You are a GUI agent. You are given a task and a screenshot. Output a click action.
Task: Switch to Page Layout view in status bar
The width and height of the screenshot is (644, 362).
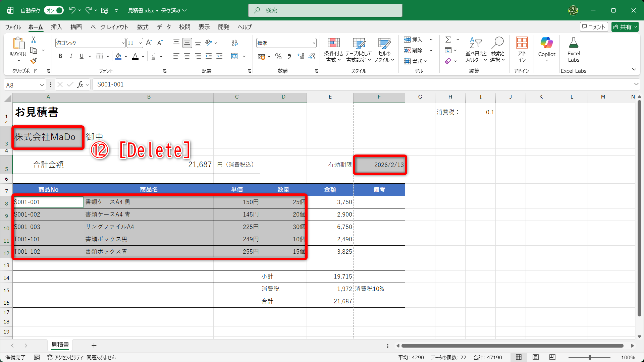pyautogui.click(x=536, y=357)
